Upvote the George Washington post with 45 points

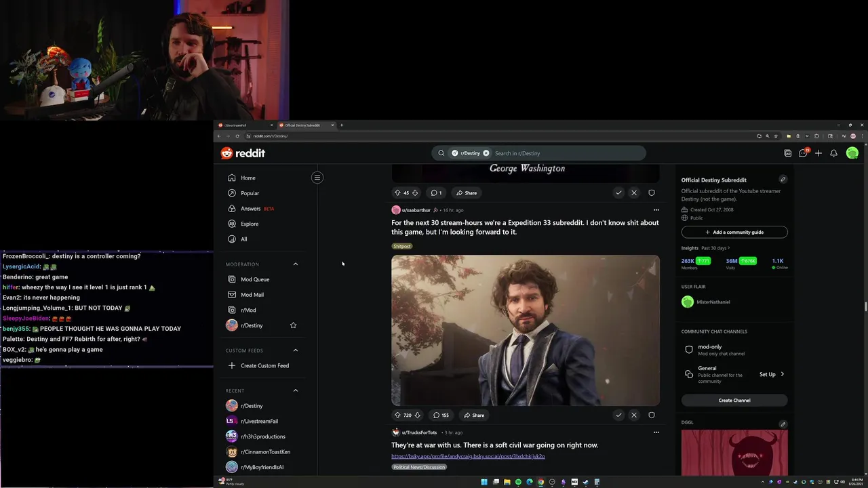click(397, 192)
